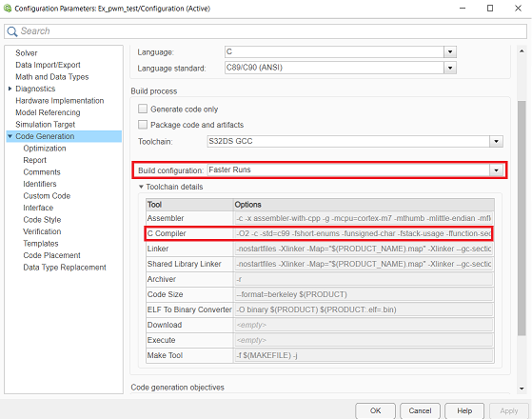Click the Options column header

click(x=364, y=205)
